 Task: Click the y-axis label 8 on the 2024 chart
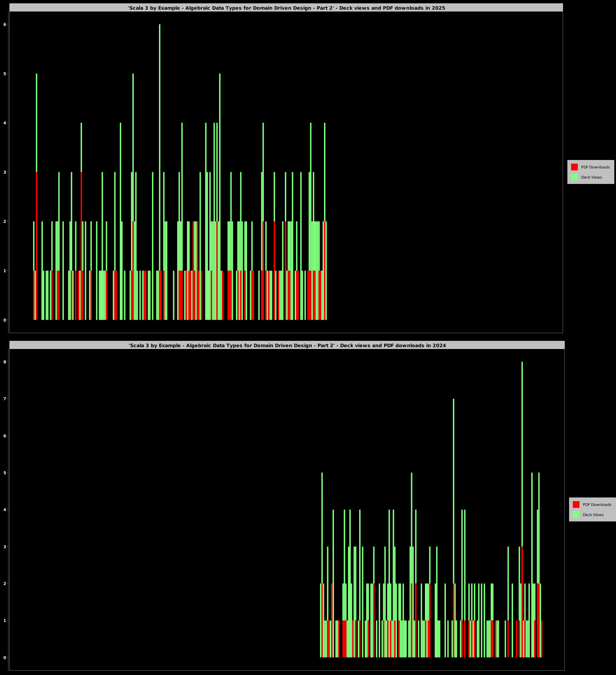tap(5, 362)
